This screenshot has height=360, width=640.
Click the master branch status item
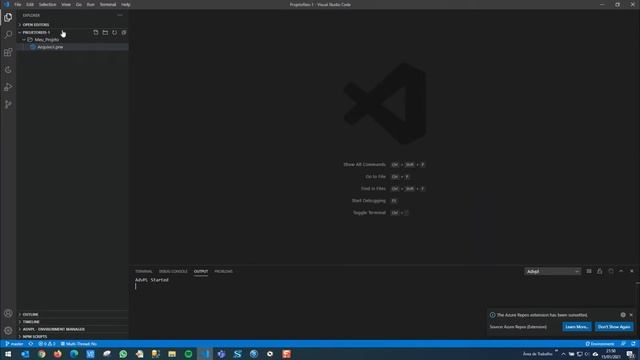pyautogui.click(x=14, y=344)
